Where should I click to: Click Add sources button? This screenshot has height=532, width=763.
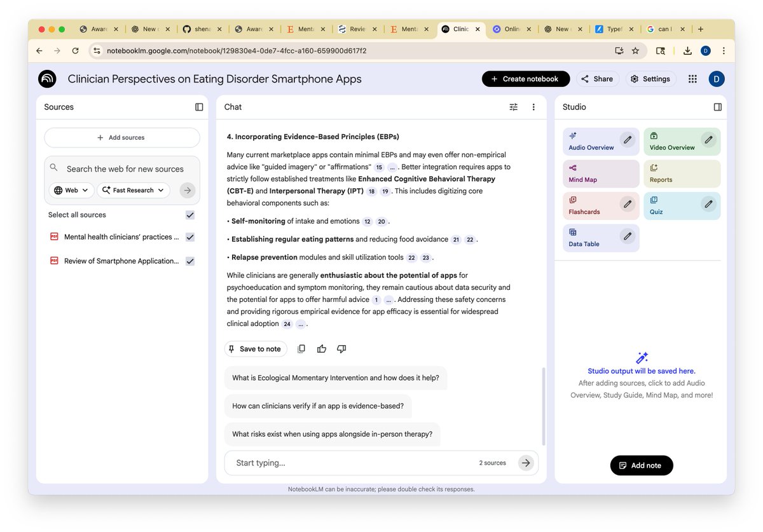coord(121,137)
